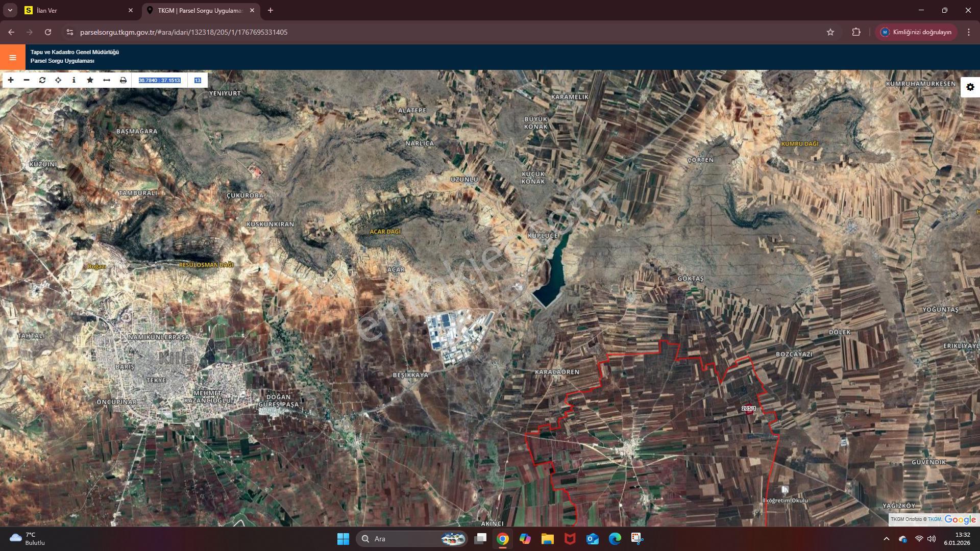Open Task View on taskbar
The height and width of the screenshot is (551, 980).
click(x=480, y=539)
